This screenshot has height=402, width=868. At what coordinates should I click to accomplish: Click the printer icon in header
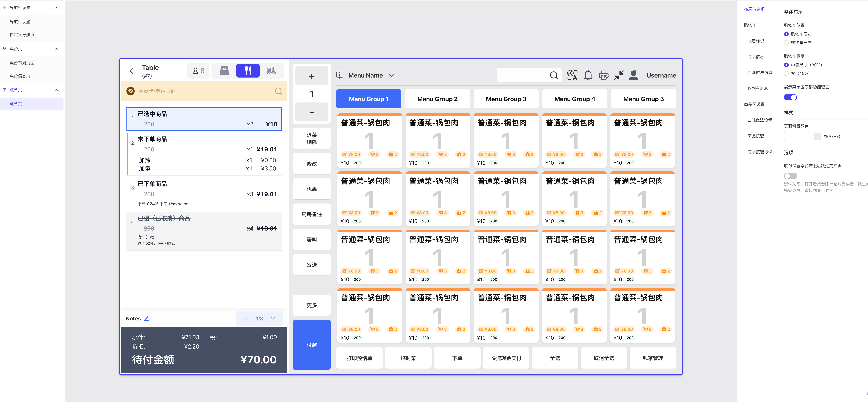[x=603, y=75]
